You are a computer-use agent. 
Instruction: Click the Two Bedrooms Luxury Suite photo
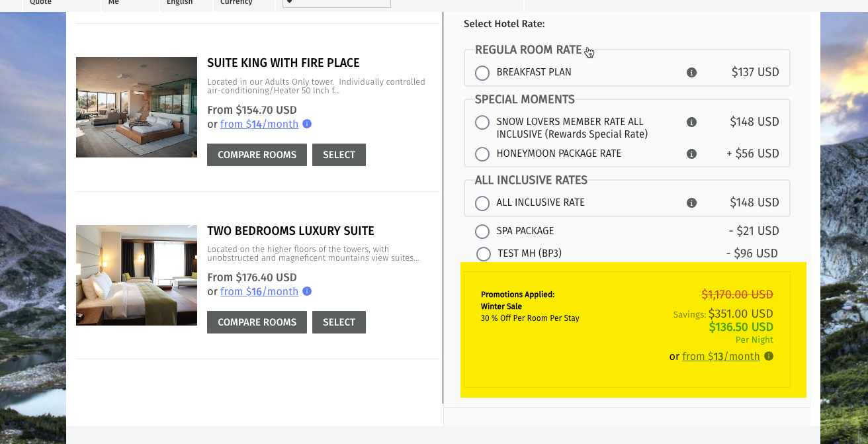click(x=136, y=275)
